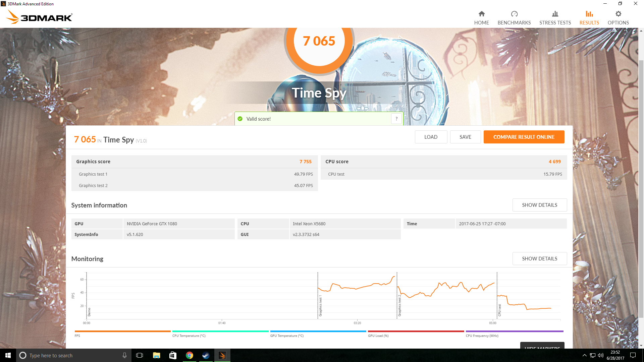The image size is (644, 362).
Task: Click the Time value 2017-06-25 cell
Action: (x=511, y=224)
